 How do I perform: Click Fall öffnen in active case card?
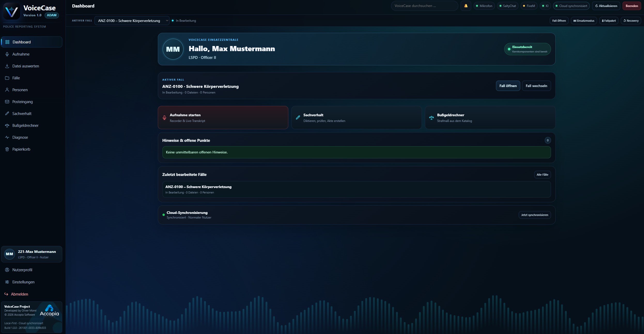pyautogui.click(x=508, y=86)
